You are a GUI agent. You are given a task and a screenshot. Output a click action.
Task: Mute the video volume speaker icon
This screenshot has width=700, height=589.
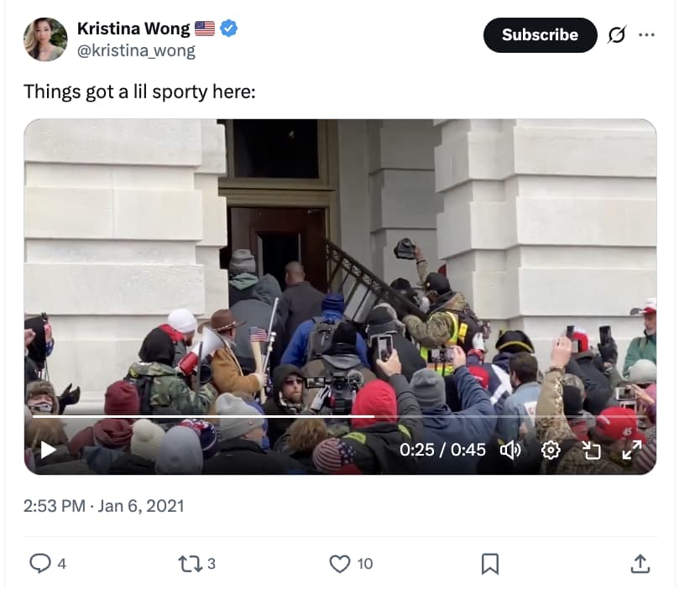pyautogui.click(x=510, y=450)
